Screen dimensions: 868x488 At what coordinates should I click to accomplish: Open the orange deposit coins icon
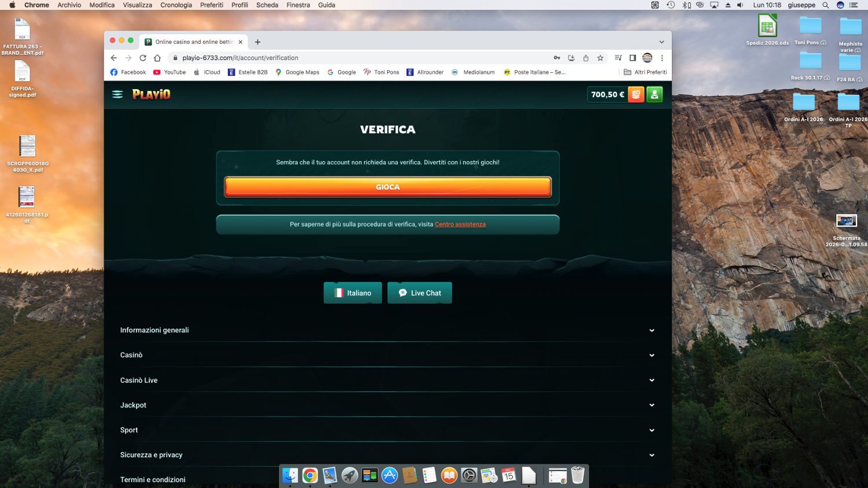636,94
